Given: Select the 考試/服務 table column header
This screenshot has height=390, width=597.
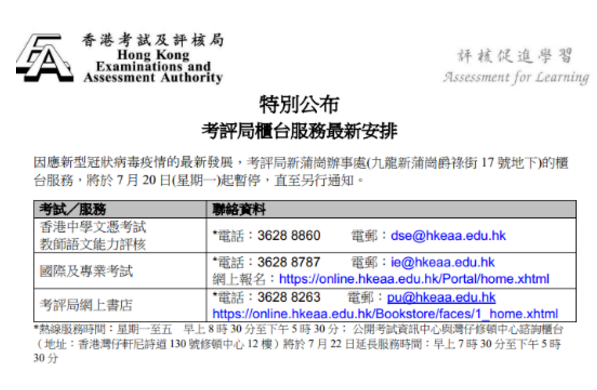Looking at the screenshot, I should click(x=73, y=209).
